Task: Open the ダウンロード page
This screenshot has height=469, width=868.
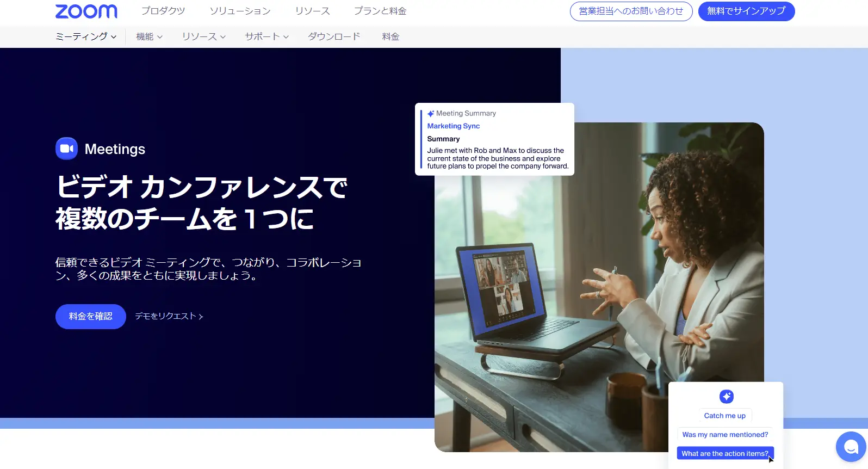Action: tap(334, 36)
